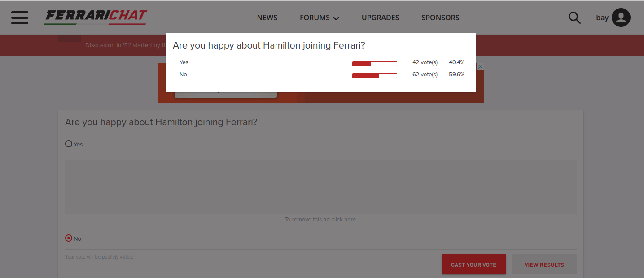644x278 pixels.
Task: Open the hamburger navigation menu
Action: (x=20, y=18)
